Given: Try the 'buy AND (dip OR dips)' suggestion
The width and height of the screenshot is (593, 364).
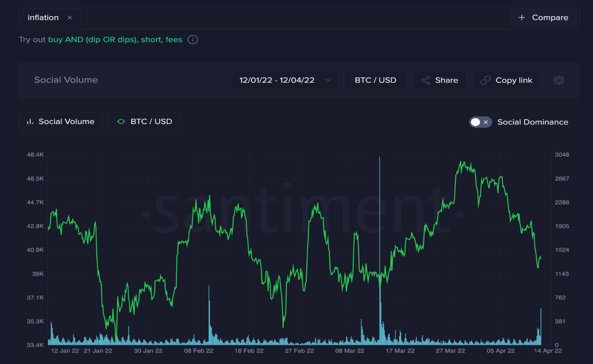Looking at the screenshot, I should (x=92, y=40).
